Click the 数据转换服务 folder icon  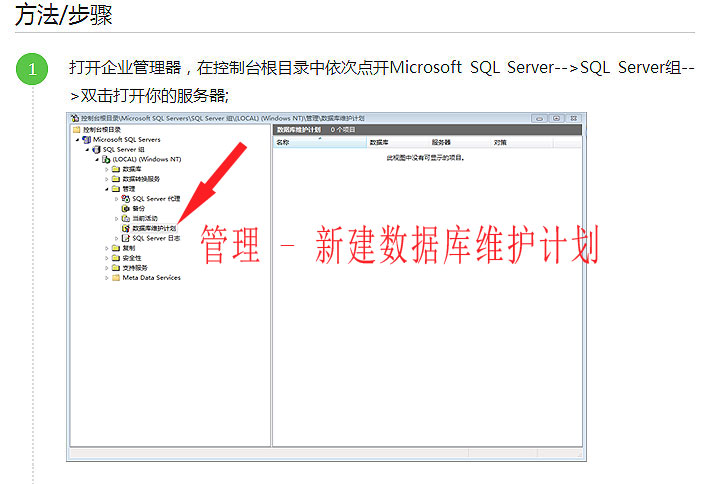click(x=116, y=179)
